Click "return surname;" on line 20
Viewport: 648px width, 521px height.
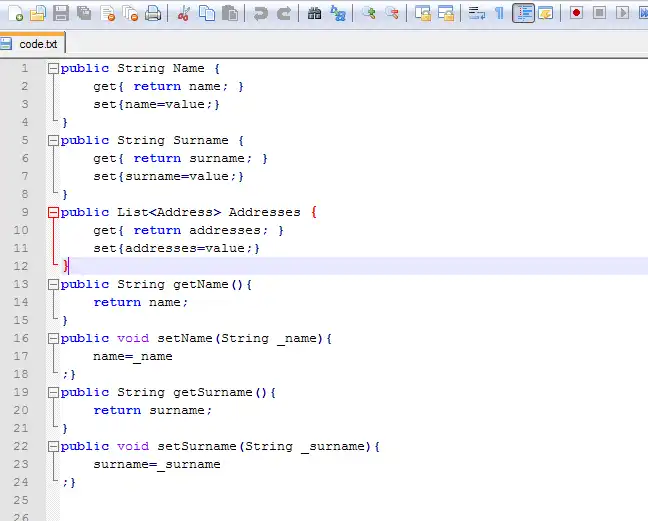[x=152, y=410]
